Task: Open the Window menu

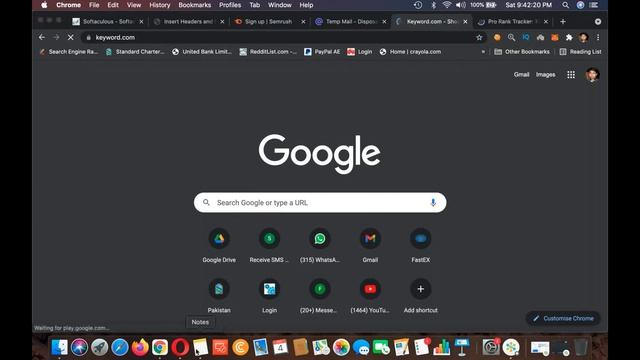Action: (x=280, y=5)
